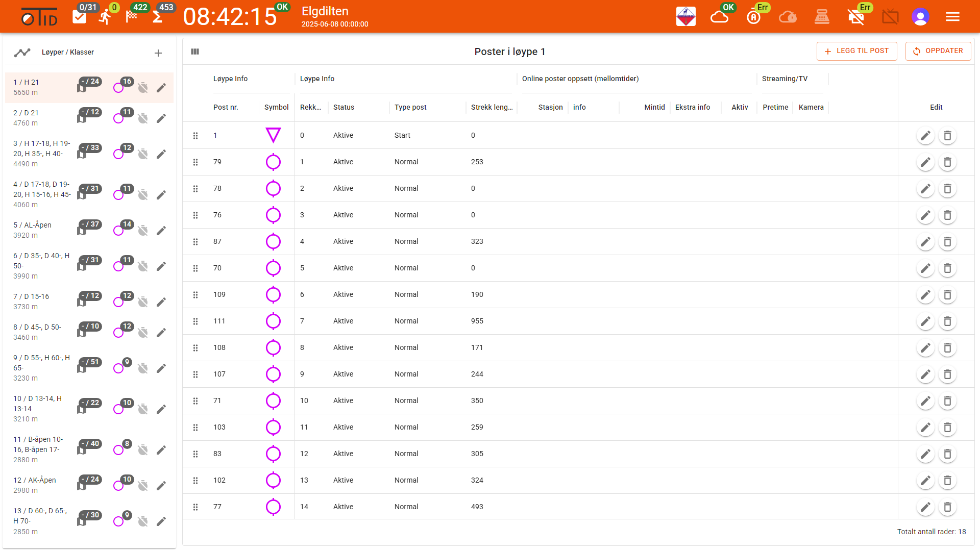Click the sigma total icon showing 453

tap(158, 17)
